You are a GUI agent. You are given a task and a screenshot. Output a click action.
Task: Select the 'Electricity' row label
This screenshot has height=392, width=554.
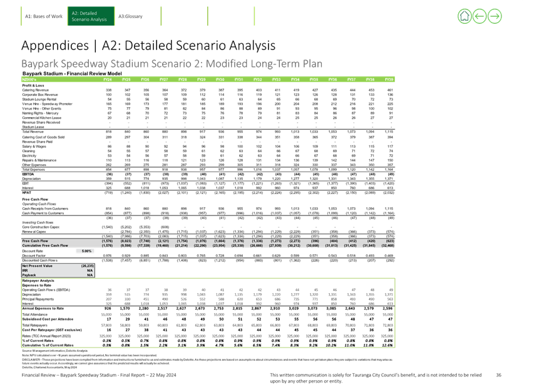pos(29,155)
